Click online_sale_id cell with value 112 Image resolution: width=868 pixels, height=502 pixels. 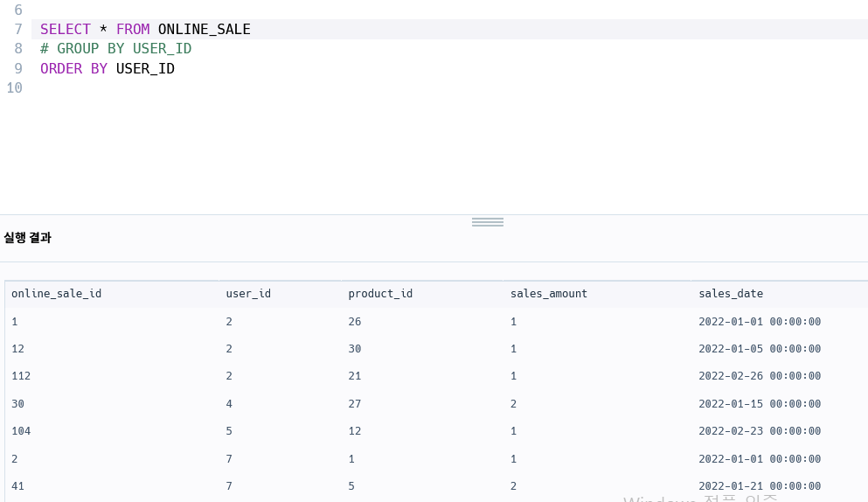pos(21,376)
